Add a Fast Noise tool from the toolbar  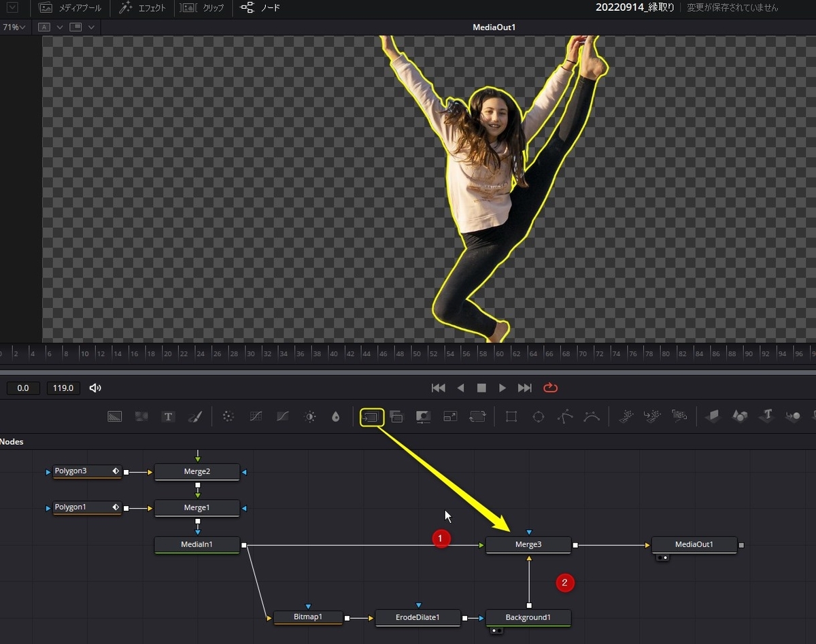click(x=141, y=416)
